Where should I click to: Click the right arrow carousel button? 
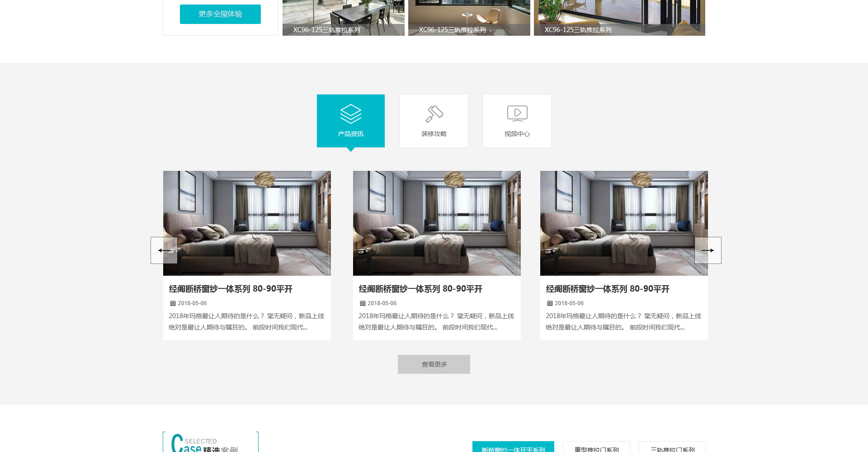tap(708, 250)
